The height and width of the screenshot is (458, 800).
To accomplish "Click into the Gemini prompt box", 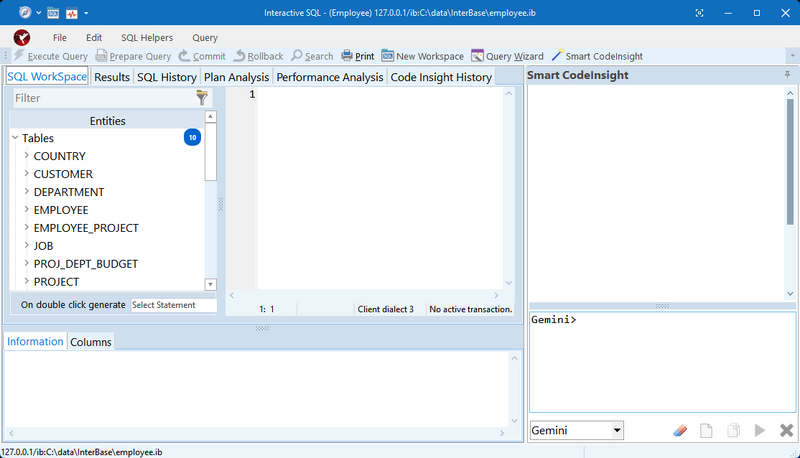I will tap(662, 362).
